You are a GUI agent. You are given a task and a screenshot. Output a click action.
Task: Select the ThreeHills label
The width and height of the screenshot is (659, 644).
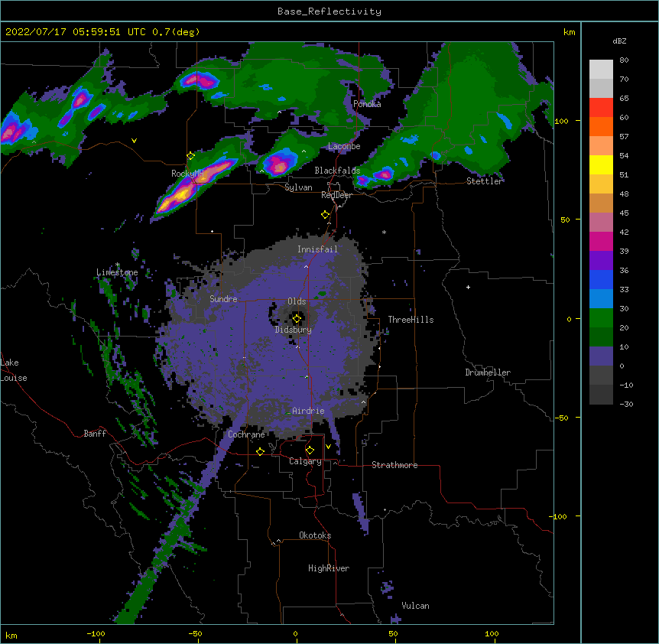click(411, 320)
